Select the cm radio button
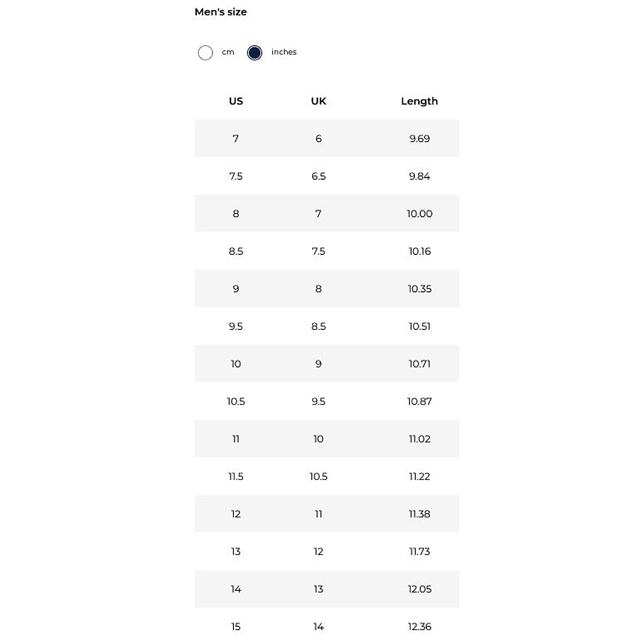This screenshot has width=644, height=644. tap(206, 53)
